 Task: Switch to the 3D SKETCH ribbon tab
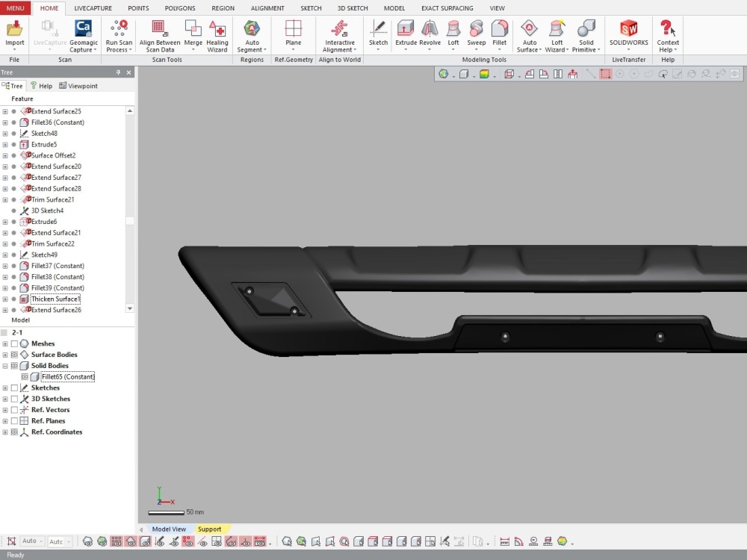click(x=353, y=8)
